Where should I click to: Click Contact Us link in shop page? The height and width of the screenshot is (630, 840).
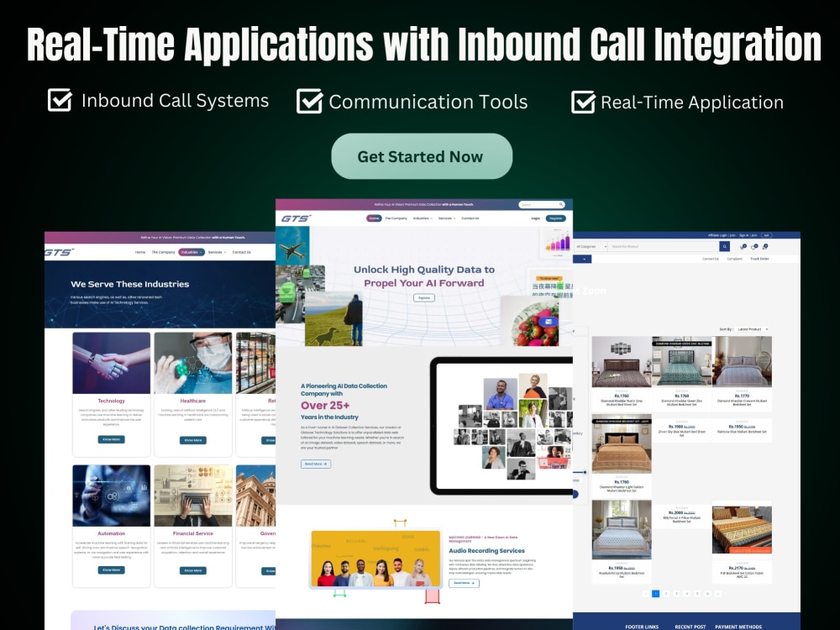coord(711,259)
